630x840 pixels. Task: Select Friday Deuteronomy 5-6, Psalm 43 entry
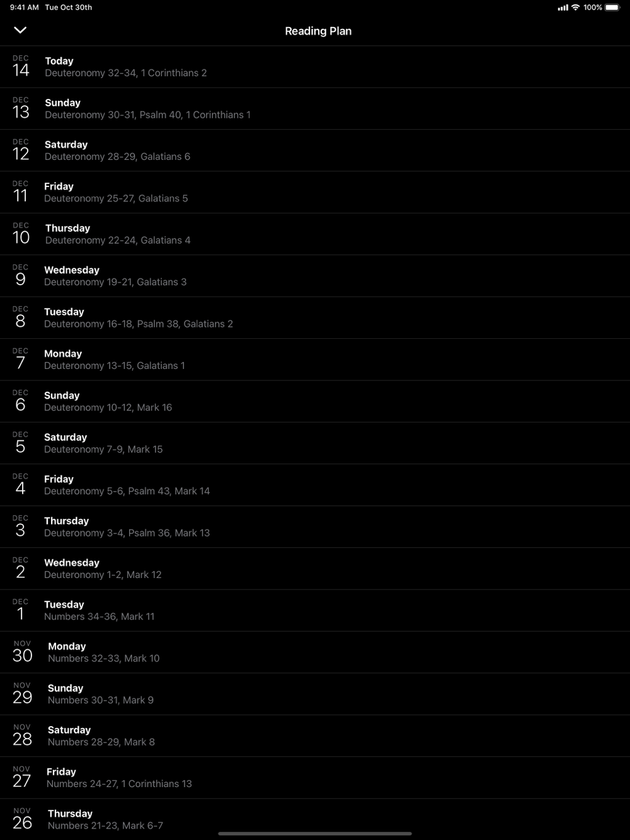[315, 485]
